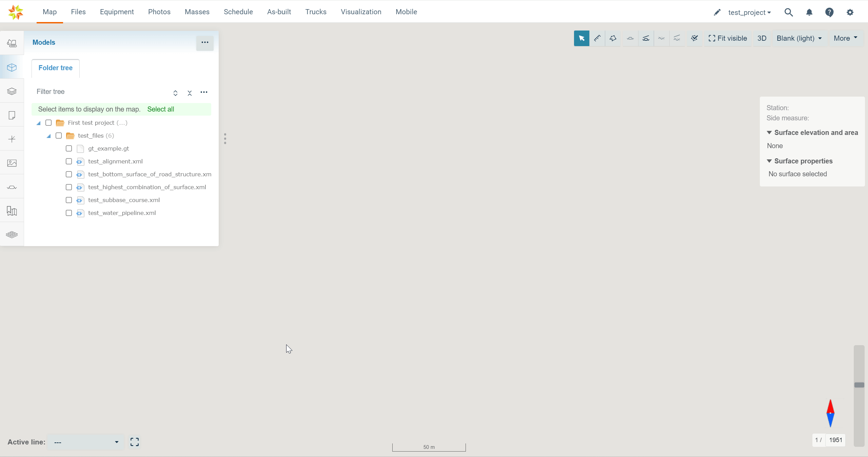The image size is (868, 457).
Task: Click the polygon checkmark tool icon
Action: [x=694, y=38]
